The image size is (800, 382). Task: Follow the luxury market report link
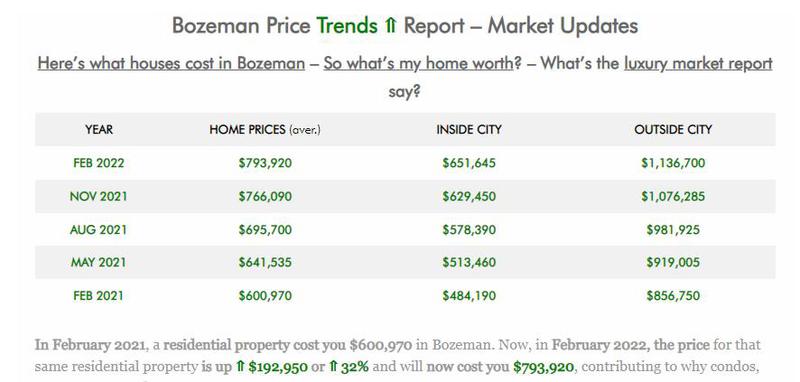coord(698,64)
